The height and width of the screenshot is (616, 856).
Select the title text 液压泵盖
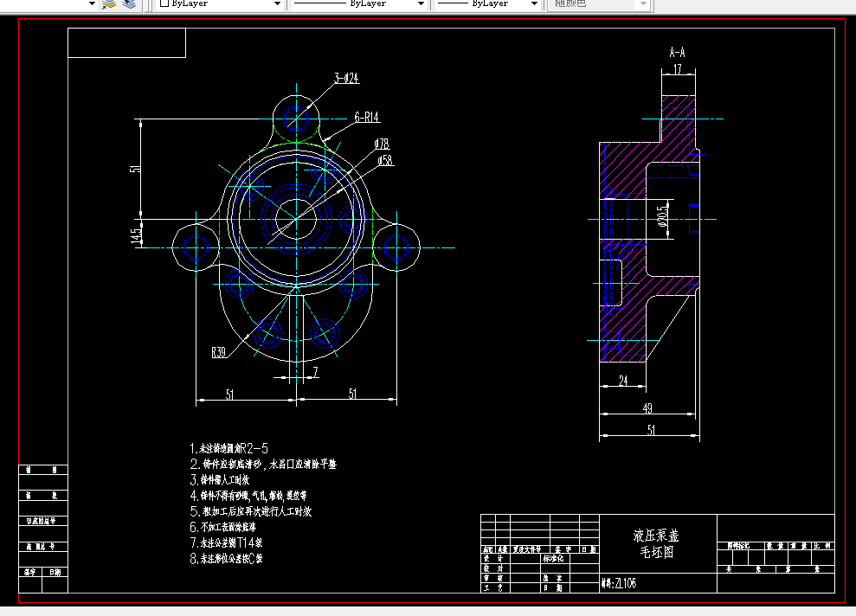(656, 536)
